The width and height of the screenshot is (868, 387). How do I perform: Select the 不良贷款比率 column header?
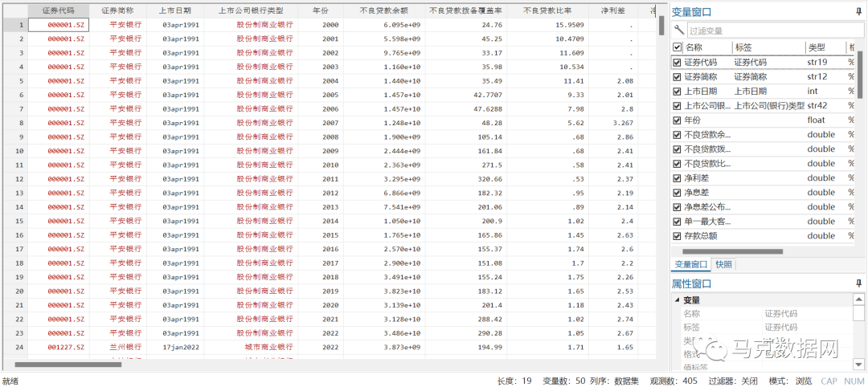pyautogui.click(x=547, y=10)
